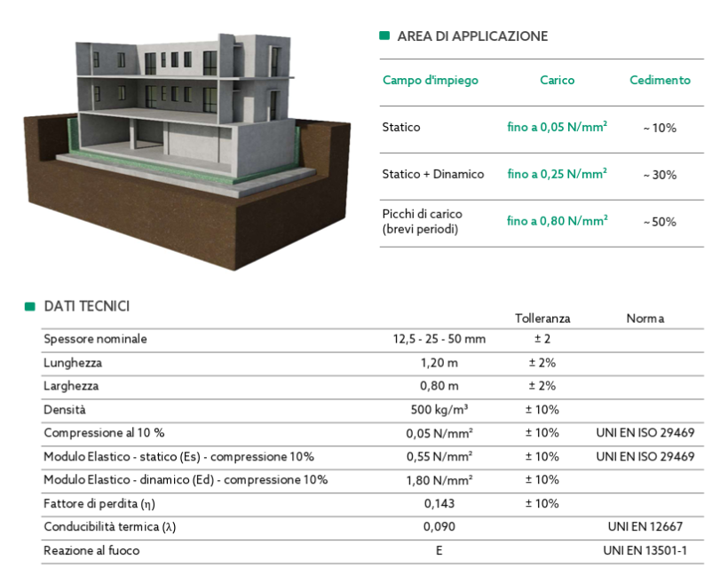Select the Spessore nominale row label

tap(95, 339)
